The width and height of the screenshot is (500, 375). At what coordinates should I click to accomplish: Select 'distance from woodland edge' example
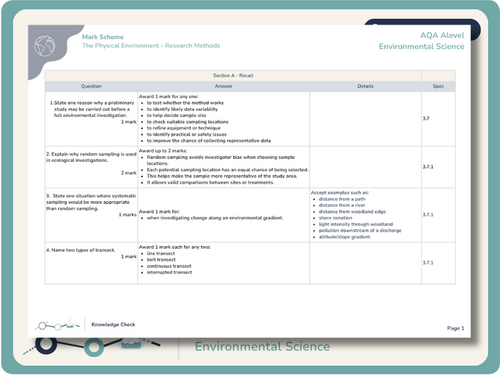(x=352, y=211)
